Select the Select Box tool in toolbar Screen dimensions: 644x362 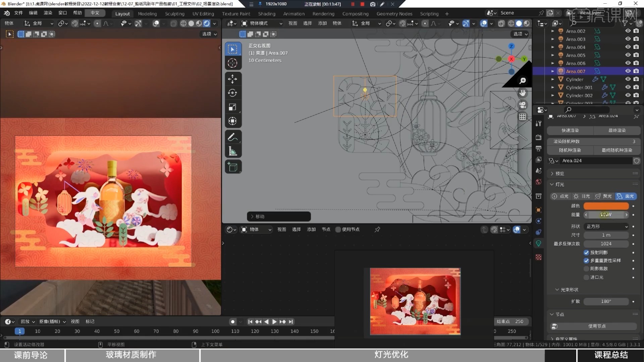tap(233, 49)
